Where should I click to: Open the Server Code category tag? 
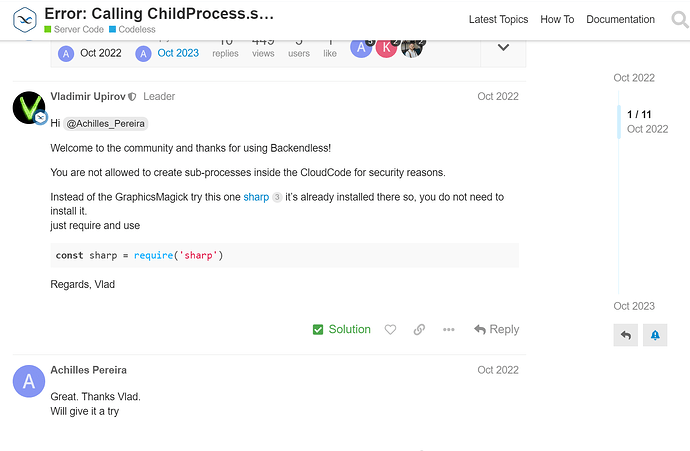[x=74, y=29]
